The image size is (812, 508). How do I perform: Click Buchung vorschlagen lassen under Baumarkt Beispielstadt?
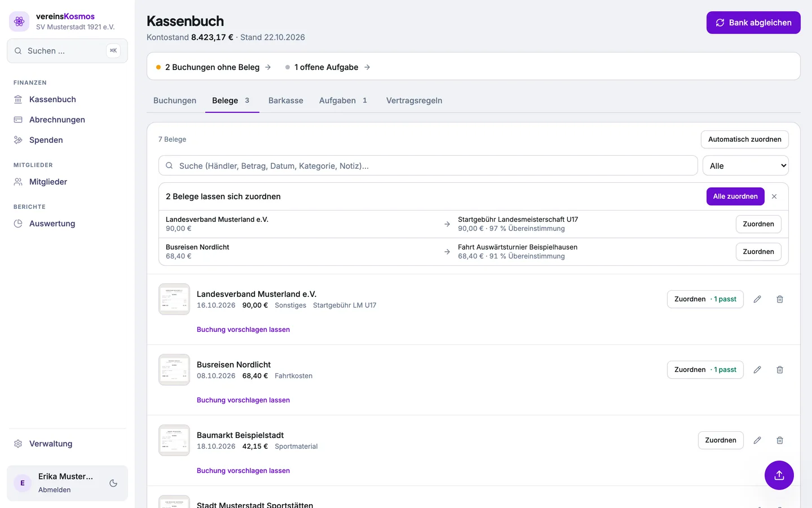pos(243,471)
